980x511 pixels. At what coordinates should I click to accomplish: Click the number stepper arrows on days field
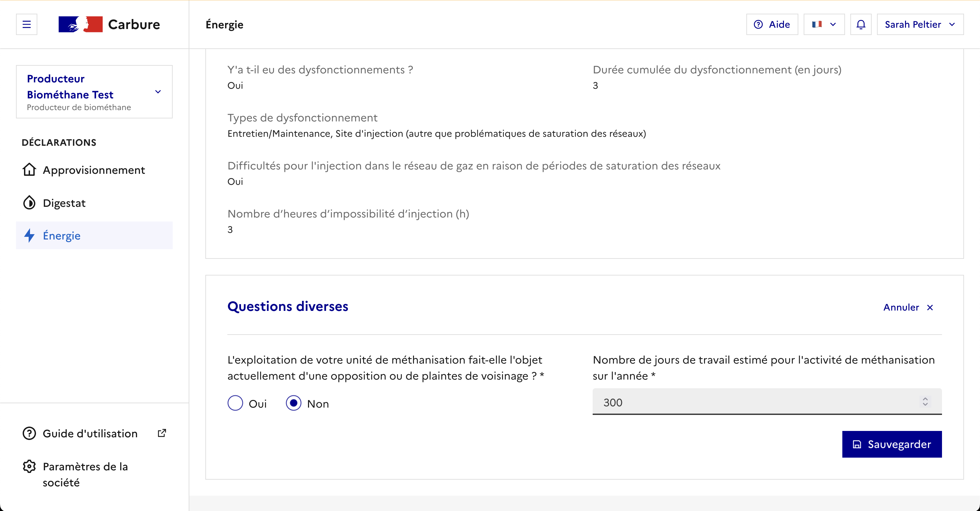click(x=925, y=402)
